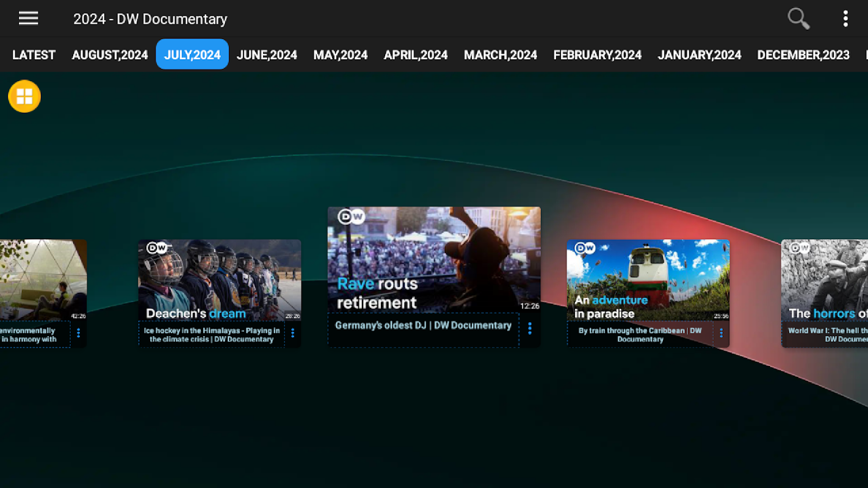Play the An adventure in paradise thumbnail
The image size is (868, 488).
(x=648, y=280)
